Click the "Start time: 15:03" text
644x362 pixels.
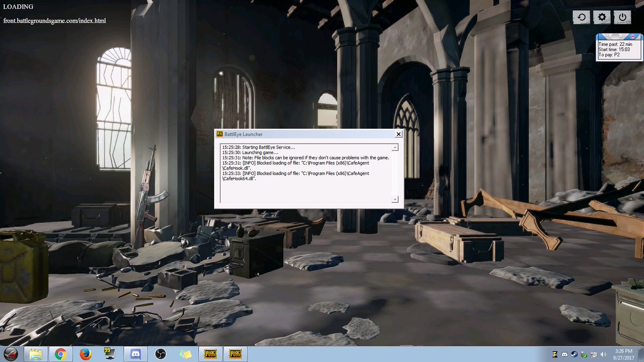coord(614,49)
